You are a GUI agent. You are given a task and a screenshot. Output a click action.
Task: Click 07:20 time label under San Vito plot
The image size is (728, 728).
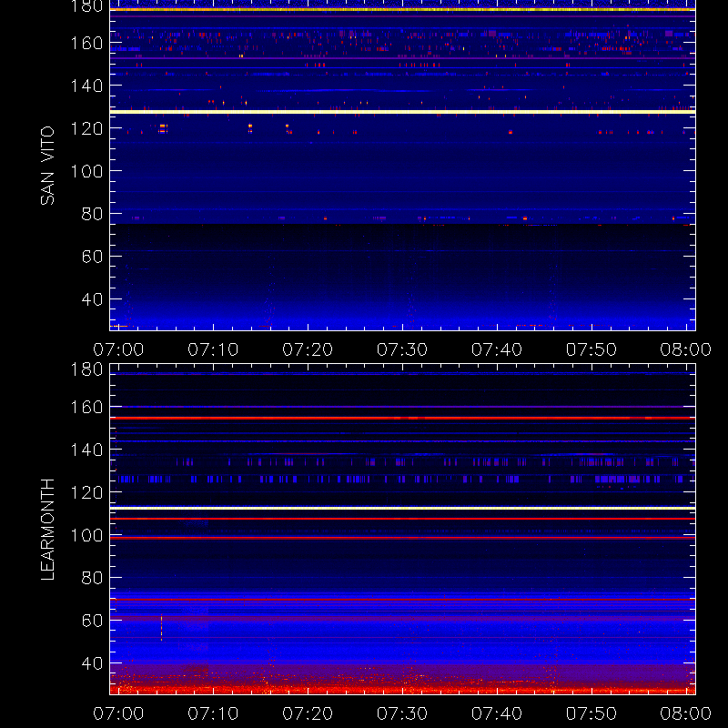[x=308, y=349]
